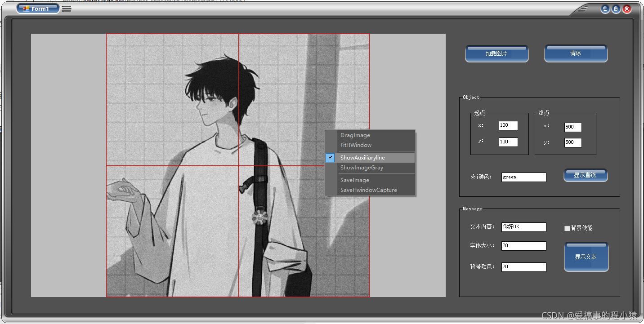Click the Message group title
Viewport: 644px width, 324px height.
click(472, 209)
